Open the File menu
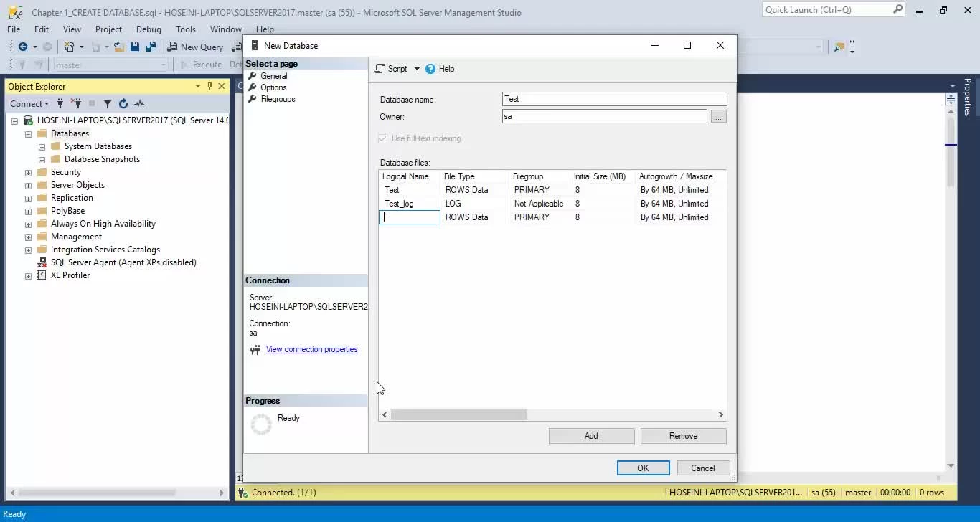 [x=14, y=29]
